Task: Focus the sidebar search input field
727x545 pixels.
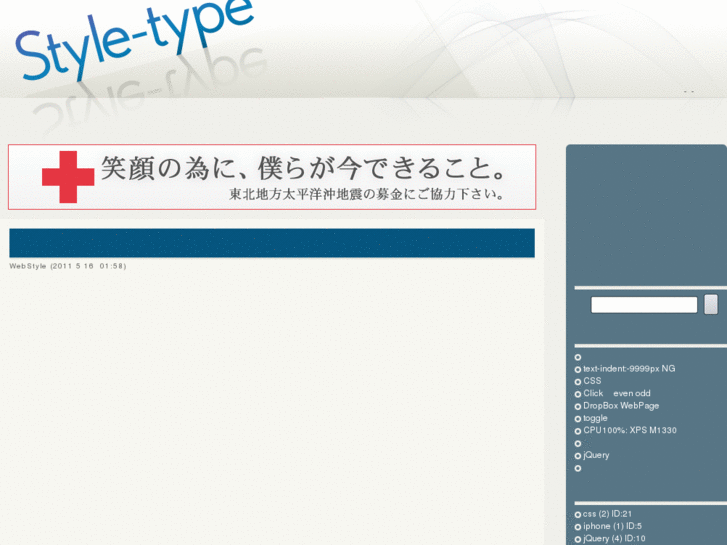Action: 644,305
